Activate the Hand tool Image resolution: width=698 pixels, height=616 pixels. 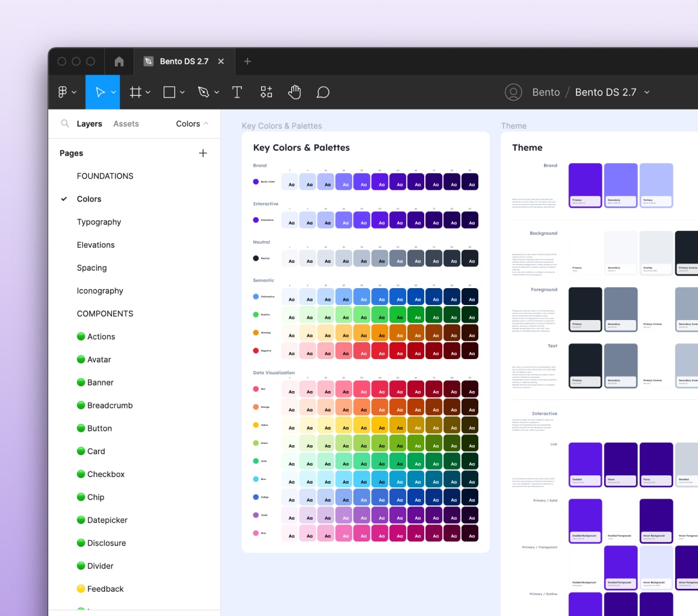(x=294, y=91)
